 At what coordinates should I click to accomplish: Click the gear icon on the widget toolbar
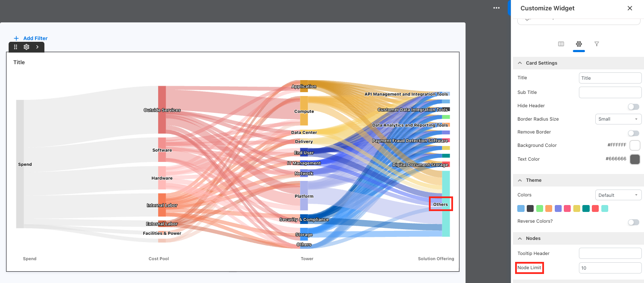pos(26,47)
